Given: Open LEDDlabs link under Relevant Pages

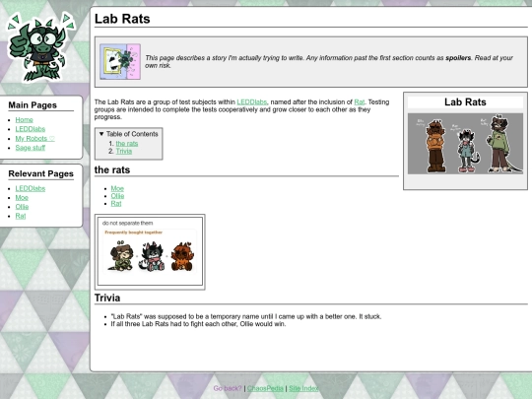Looking at the screenshot, I should 31,188.
